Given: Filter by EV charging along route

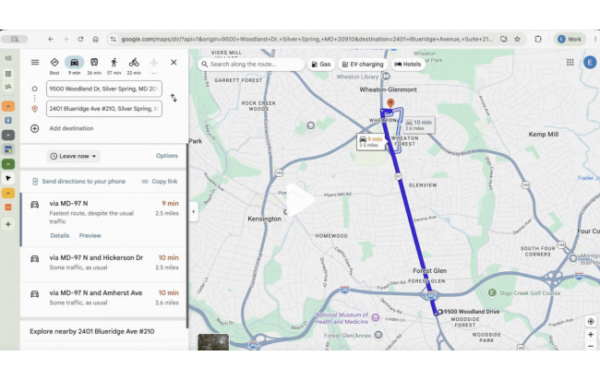Looking at the screenshot, I should (x=362, y=64).
